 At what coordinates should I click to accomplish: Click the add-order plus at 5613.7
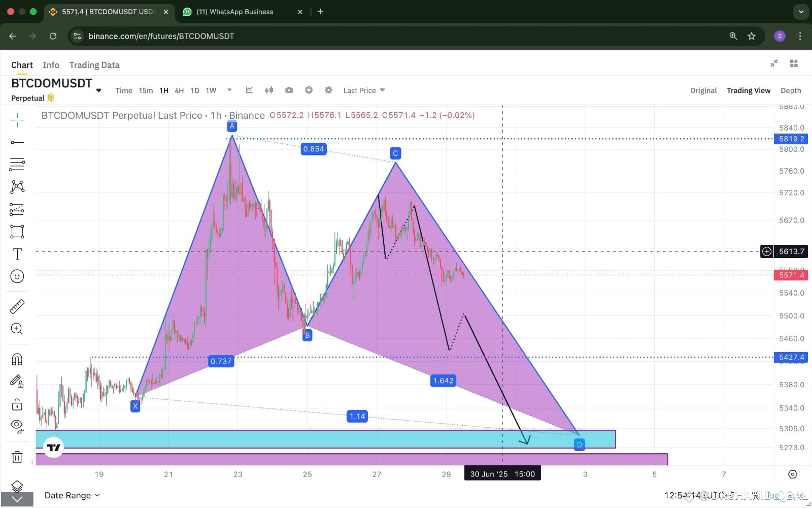pyautogui.click(x=767, y=251)
